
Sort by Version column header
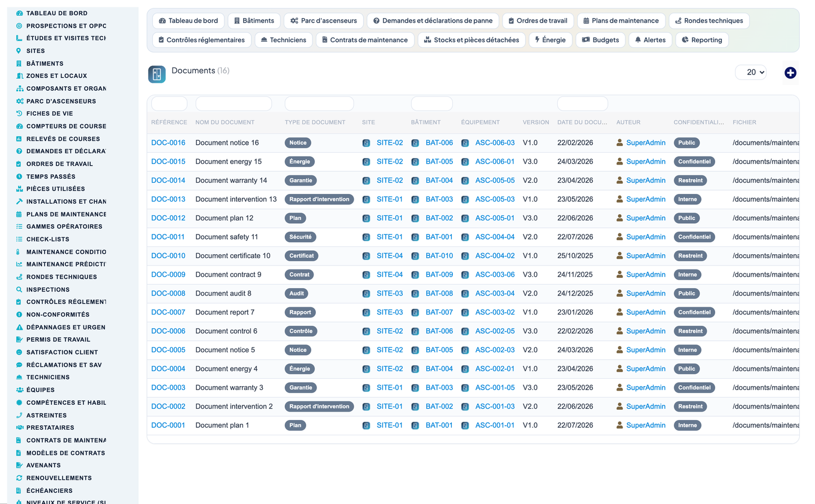(536, 122)
